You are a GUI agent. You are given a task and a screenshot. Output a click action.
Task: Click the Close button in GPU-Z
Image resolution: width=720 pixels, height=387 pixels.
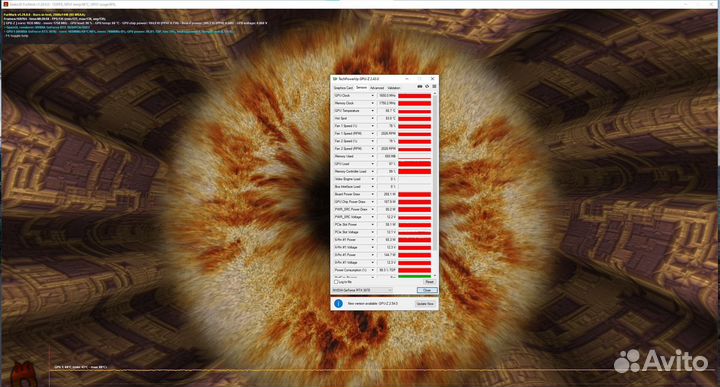click(x=427, y=290)
